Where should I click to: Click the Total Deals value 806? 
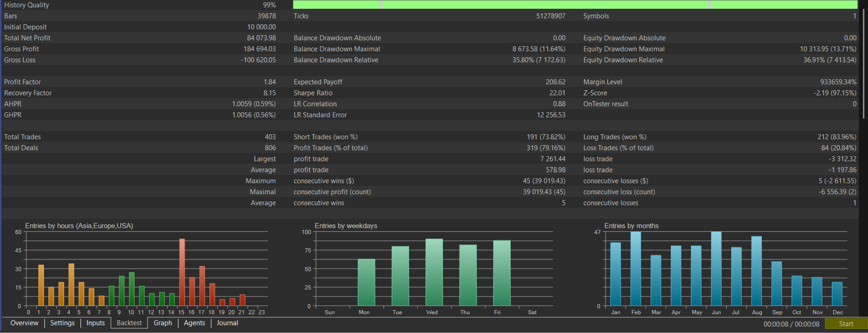(x=270, y=148)
